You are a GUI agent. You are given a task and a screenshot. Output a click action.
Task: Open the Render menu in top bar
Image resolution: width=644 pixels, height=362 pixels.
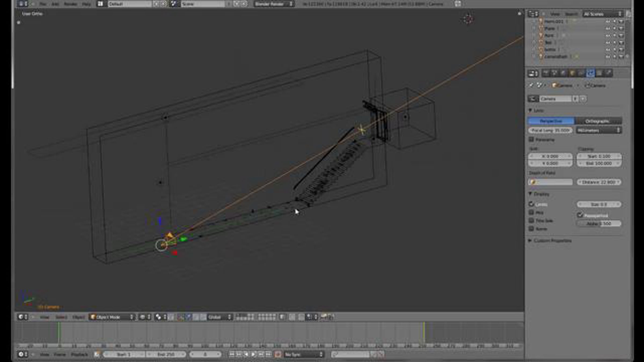71,4
